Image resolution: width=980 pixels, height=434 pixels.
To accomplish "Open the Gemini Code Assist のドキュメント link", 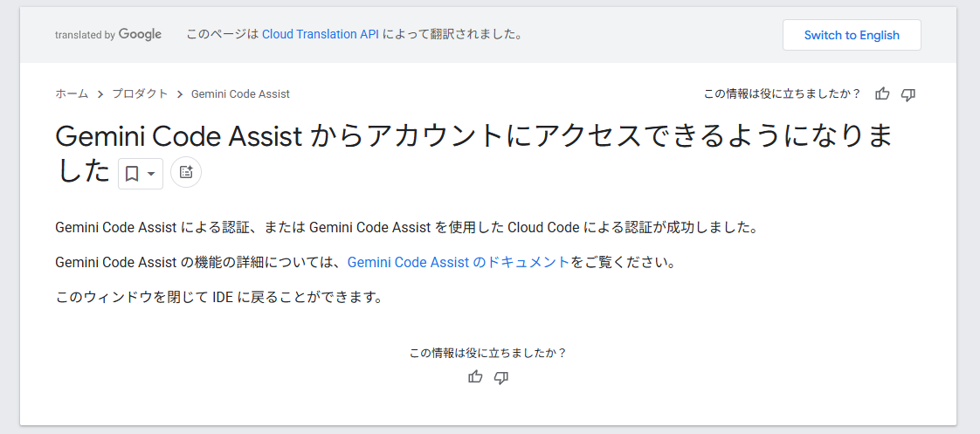I will point(459,262).
